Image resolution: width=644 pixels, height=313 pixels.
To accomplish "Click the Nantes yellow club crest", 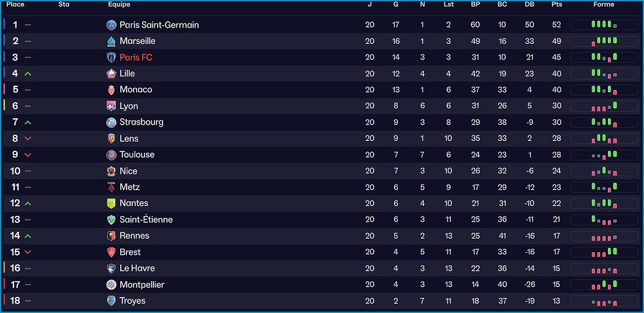I will click(111, 203).
